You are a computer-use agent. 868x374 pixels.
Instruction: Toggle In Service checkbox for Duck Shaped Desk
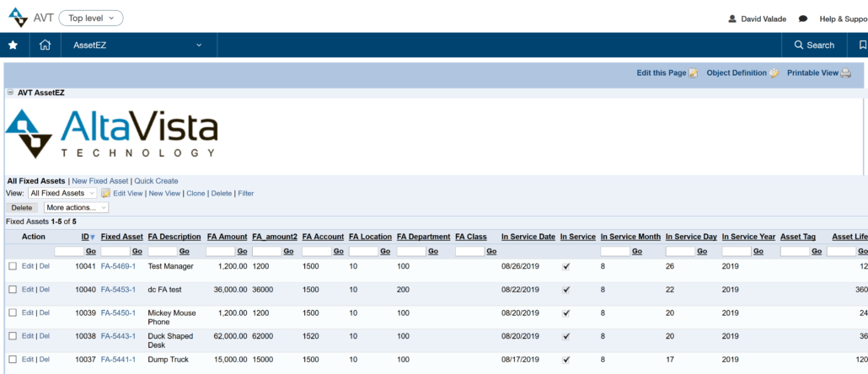pyautogui.click(x=565, y=336)
